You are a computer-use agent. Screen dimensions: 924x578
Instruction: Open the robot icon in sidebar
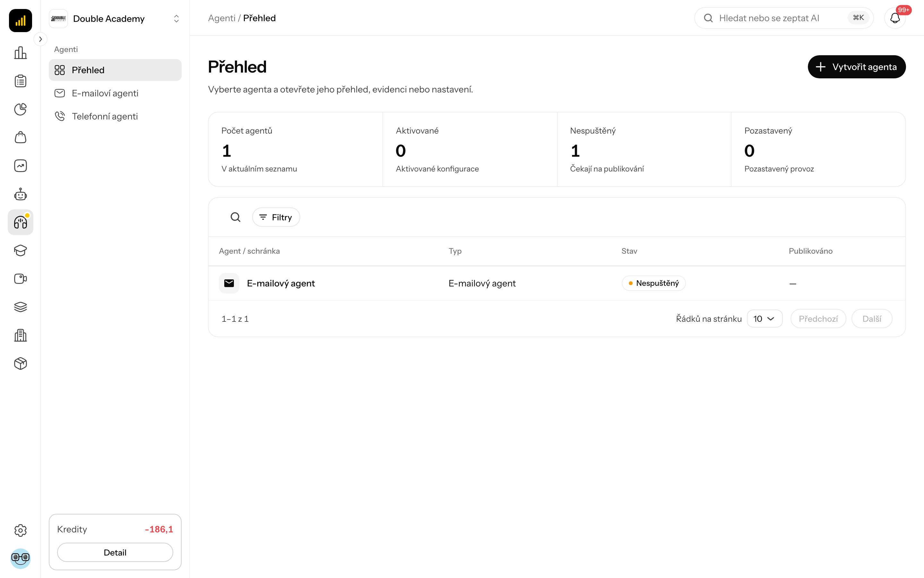(20, 194)
